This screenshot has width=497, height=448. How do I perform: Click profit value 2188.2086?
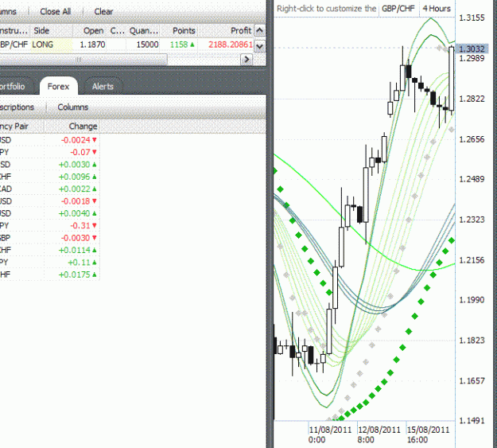coord(231,45)
